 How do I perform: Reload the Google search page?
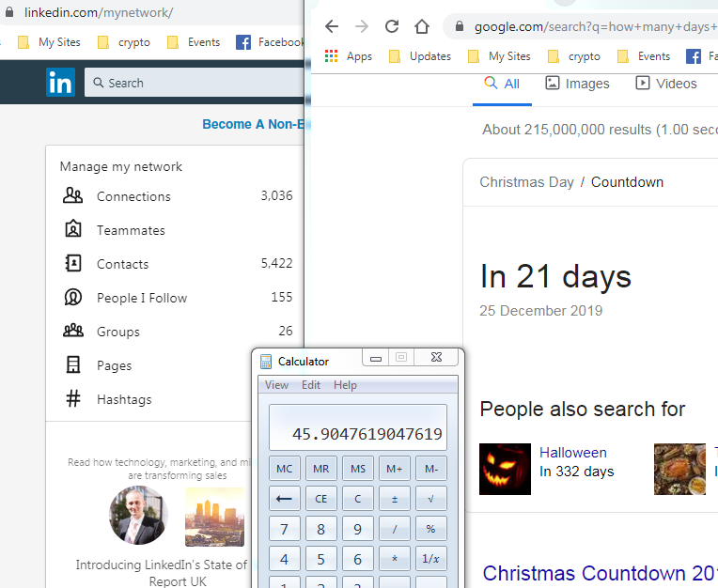392,26
